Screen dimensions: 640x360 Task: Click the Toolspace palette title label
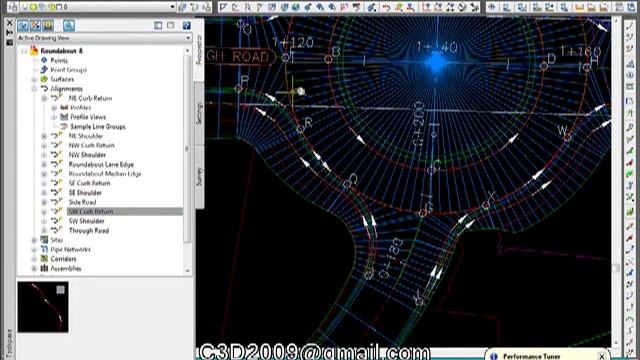pyautogui.click(x=10, y=344)
